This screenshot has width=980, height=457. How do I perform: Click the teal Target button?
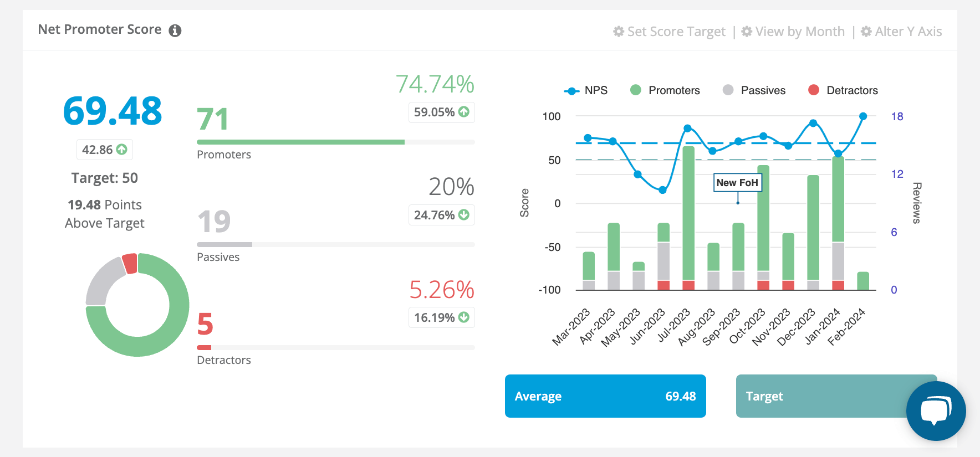(820, 396)
